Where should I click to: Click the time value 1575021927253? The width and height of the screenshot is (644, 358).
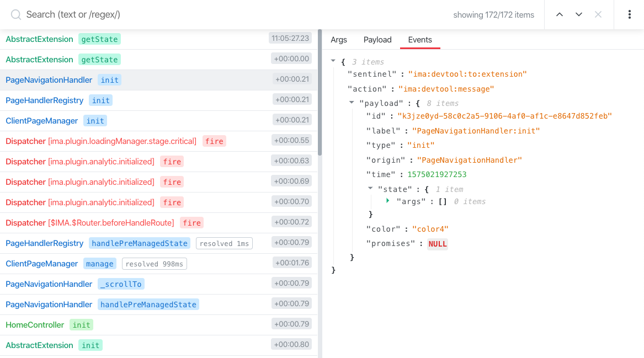point(437,174)
